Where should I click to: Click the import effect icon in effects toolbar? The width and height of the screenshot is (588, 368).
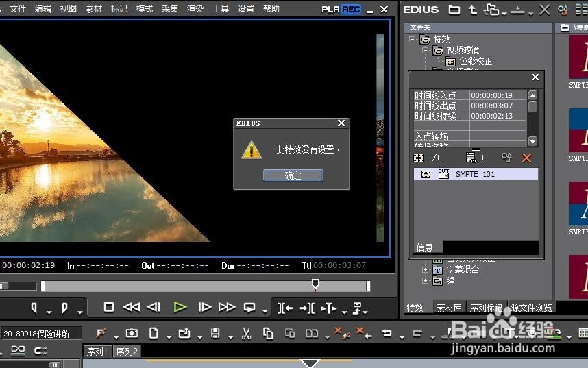(517, 10)
